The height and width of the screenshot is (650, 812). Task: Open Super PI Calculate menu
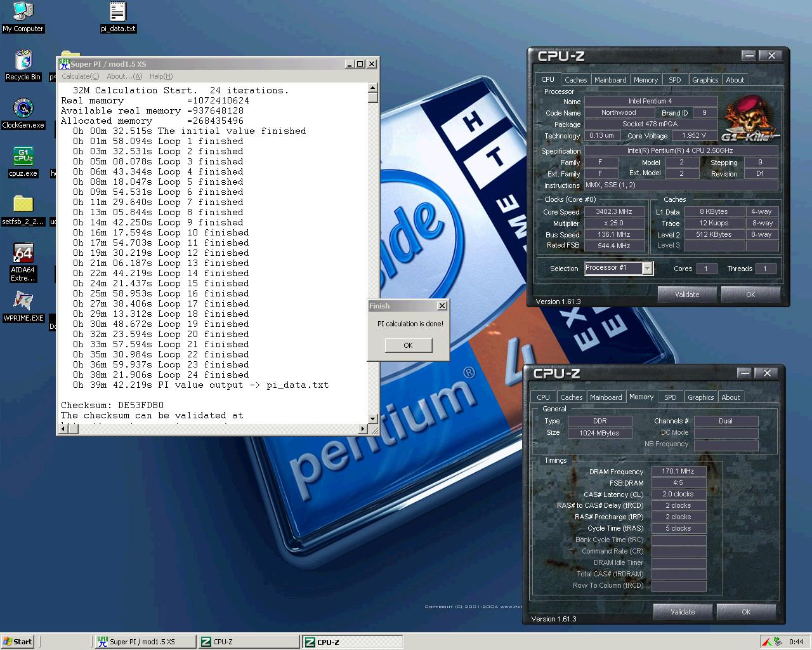pyautogui.click(x=80, y=76)
